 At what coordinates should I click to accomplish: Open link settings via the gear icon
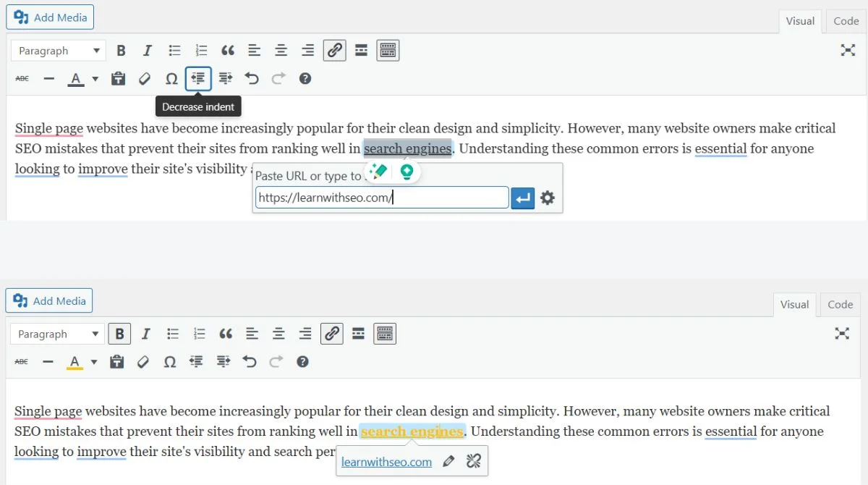pyautogui.click(x=548, y=197)
